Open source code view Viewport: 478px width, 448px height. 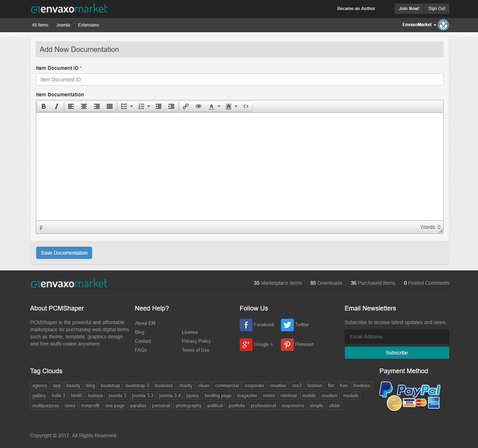pyautogui.click(x=246, y=106)
